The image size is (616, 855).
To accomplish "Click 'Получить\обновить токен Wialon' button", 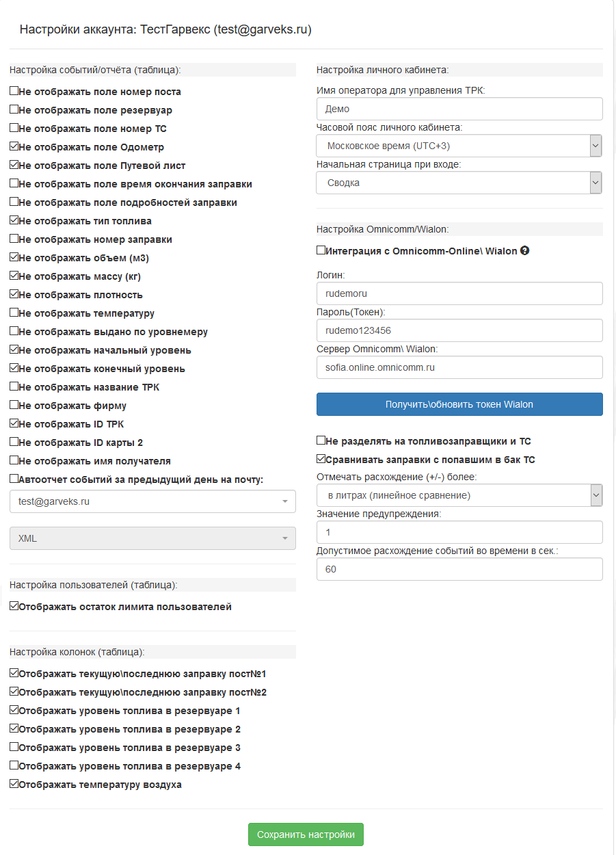I will click(459, 404).
